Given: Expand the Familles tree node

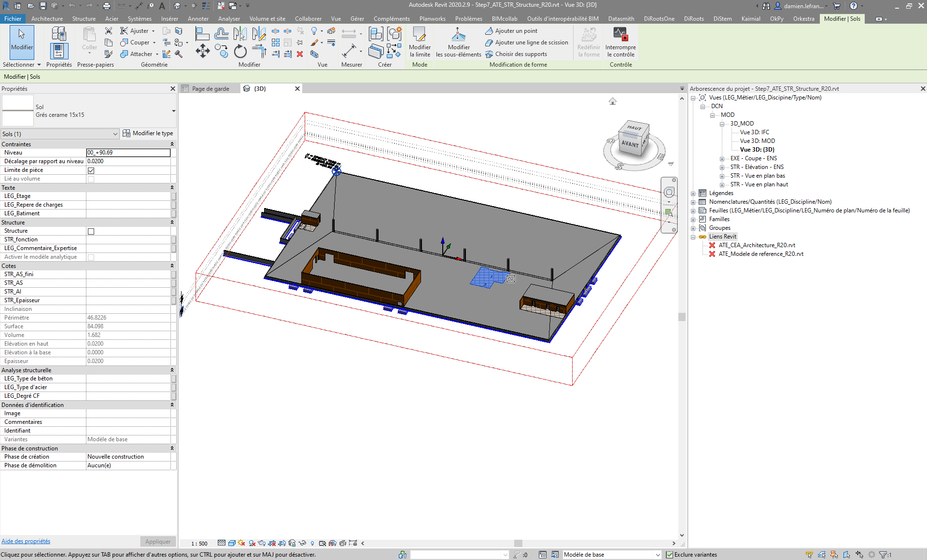Looking at the screenshot, I should (x=693, y=219).
